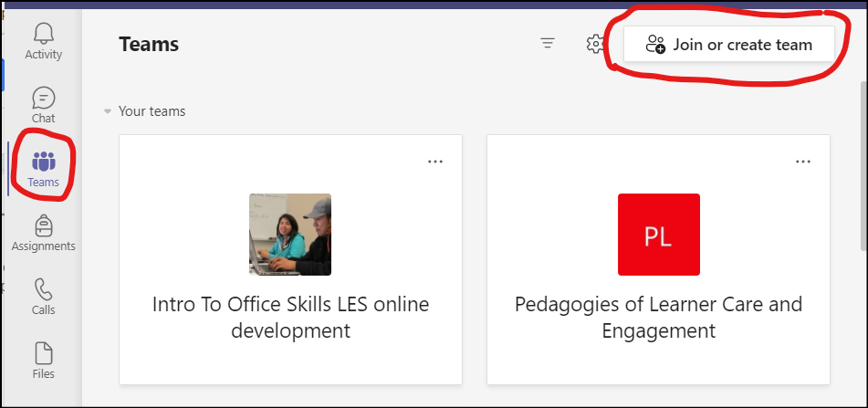The image size is (868, 408).
Task: Click the vertical scrollbar on the right
Action: pyautogui.click(x=863, y=166)
